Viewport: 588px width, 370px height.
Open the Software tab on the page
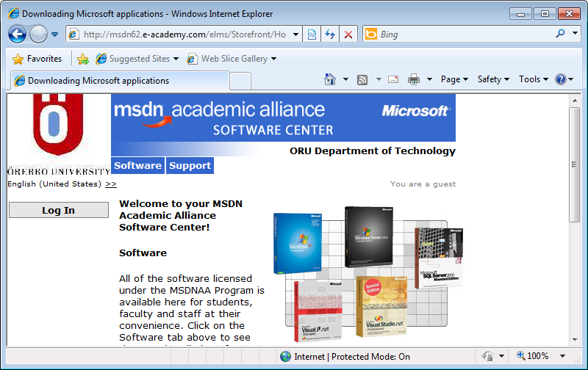click(x=137, y=165)
